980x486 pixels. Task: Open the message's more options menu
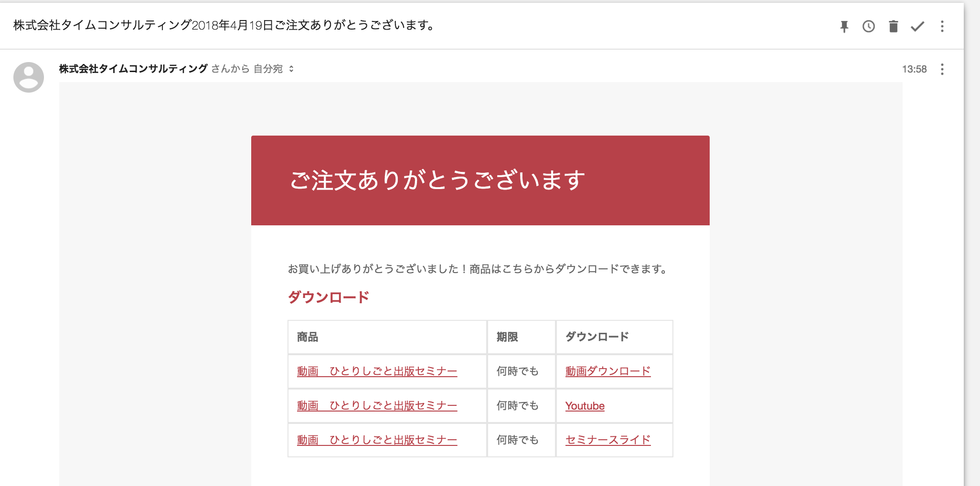(942, 69)
